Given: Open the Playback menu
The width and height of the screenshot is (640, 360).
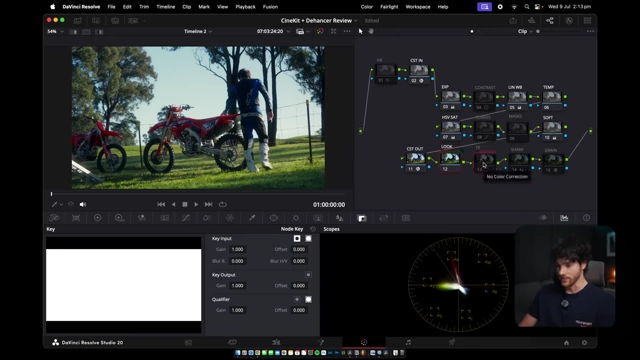Looking at the screenshot, I should pyautogui.click(x=245, y=7).
